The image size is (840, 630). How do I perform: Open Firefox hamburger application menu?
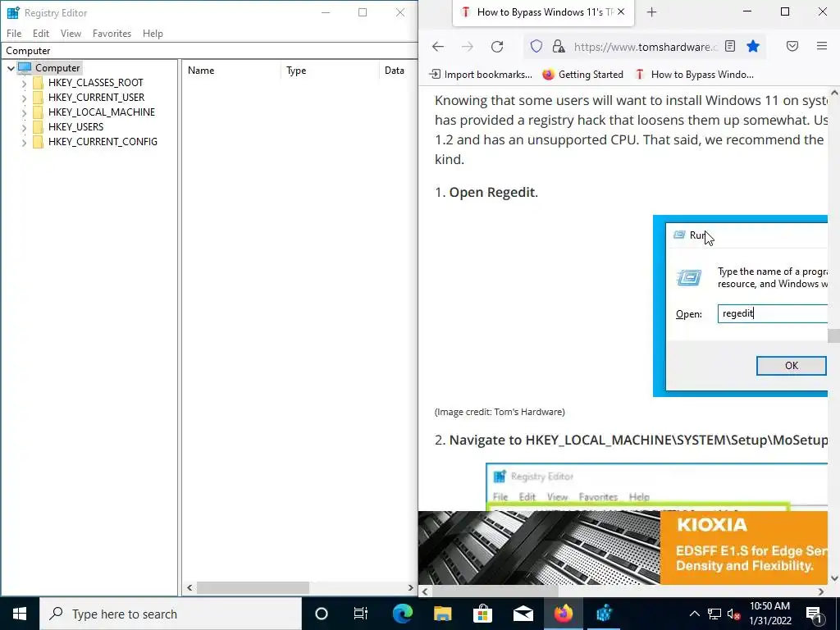tap(822, 46)
